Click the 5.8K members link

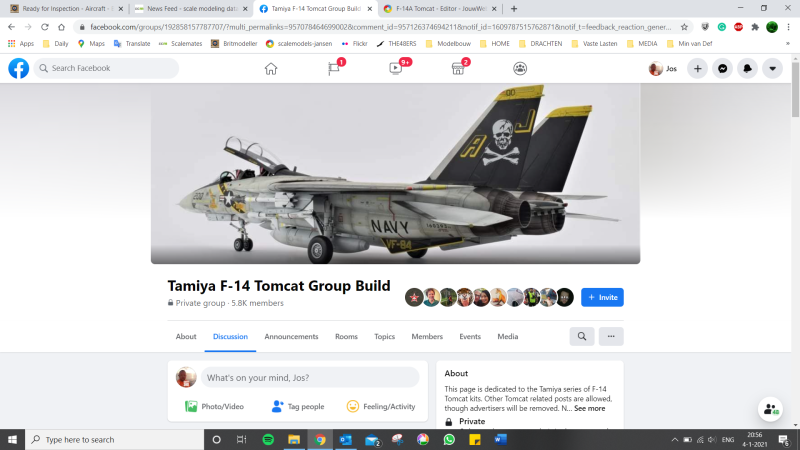tap(257, 303)
